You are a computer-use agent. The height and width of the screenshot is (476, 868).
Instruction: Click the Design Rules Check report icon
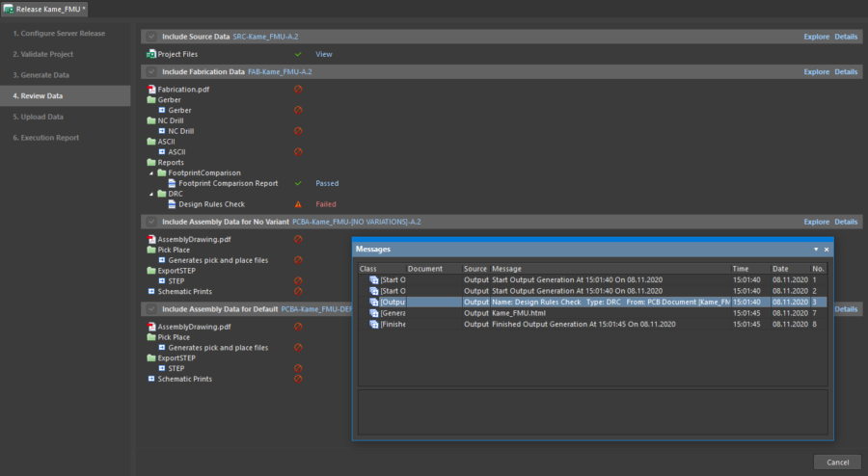[x=172, y=204]
